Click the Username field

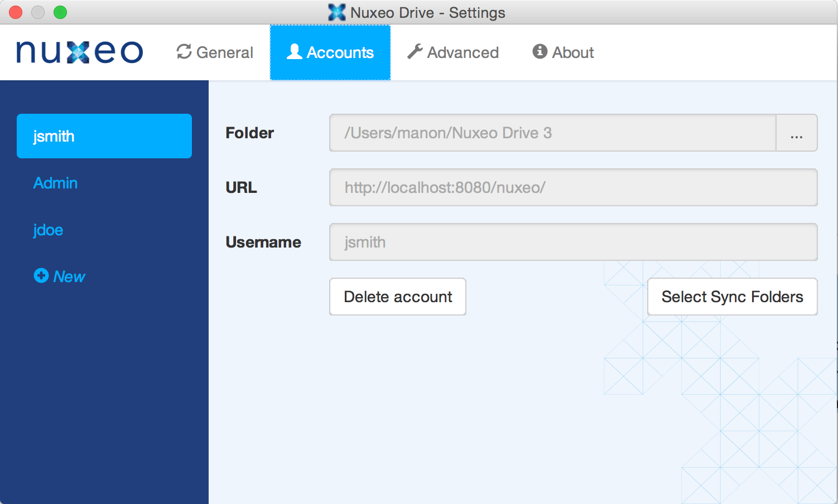574,242
